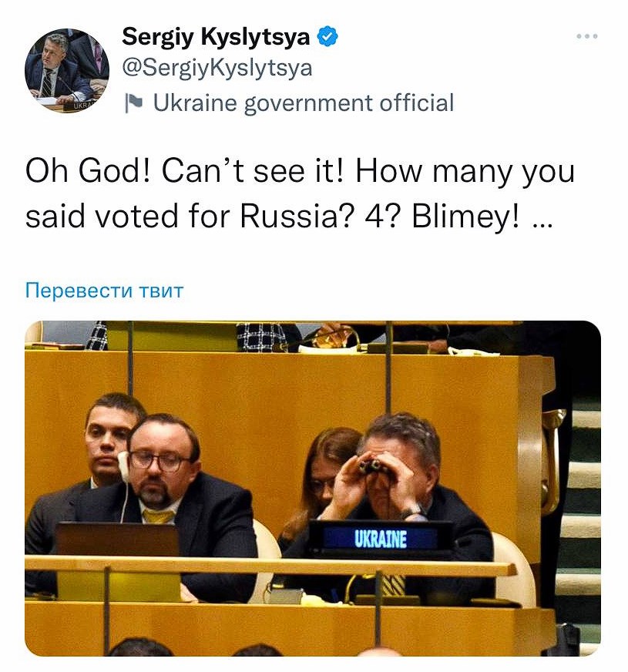
Task: Click the laptop in the photo
Action: click(116, 539)
